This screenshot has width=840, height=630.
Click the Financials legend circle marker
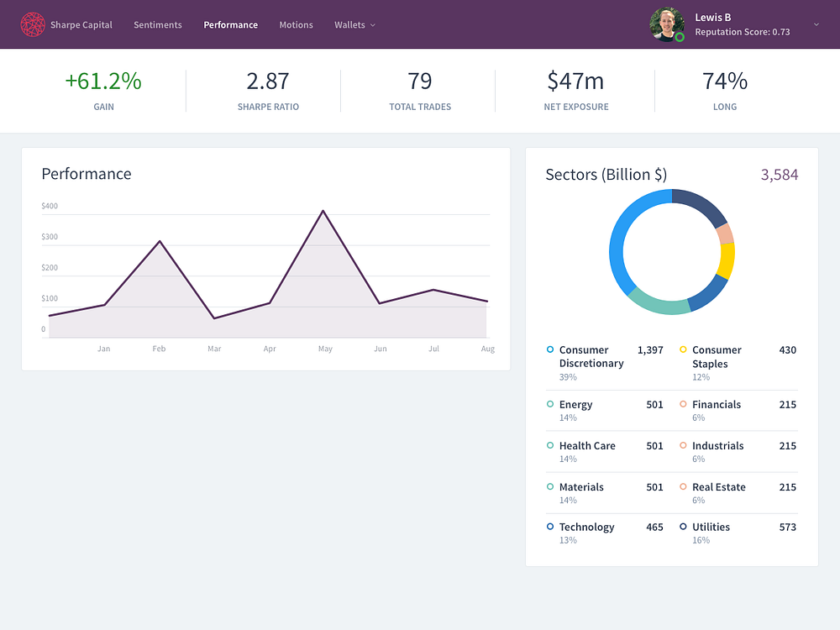(683, 404)
